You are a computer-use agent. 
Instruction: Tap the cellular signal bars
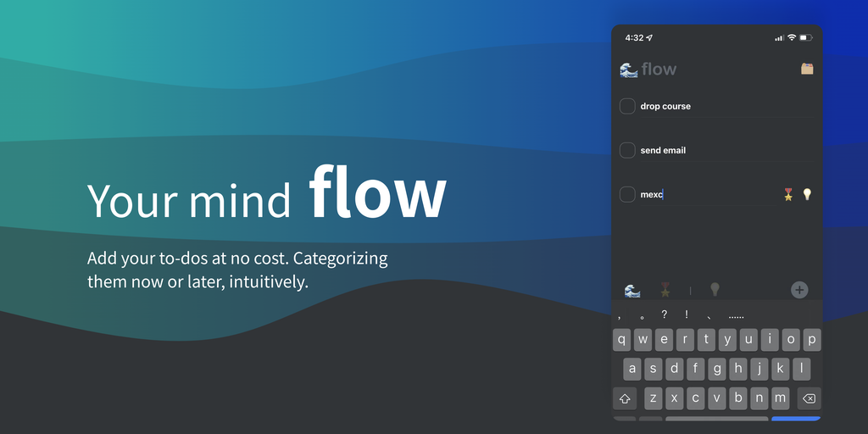(x=780, y=37)
